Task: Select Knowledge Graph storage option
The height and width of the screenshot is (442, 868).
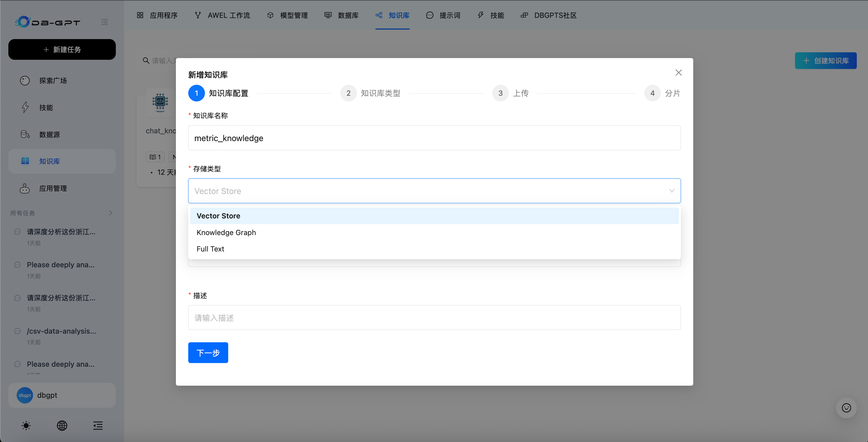Action: tap(226, 232)
